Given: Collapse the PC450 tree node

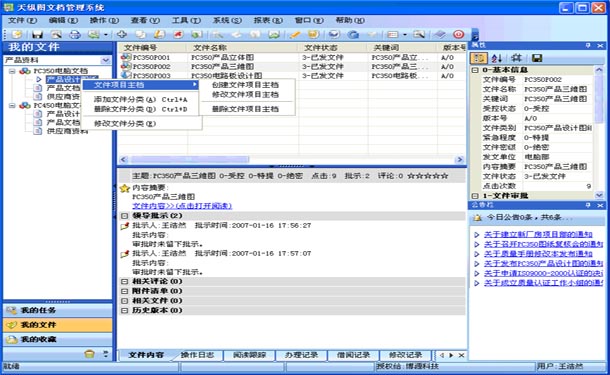Looking at the screenshot, I should click(12, 105).
